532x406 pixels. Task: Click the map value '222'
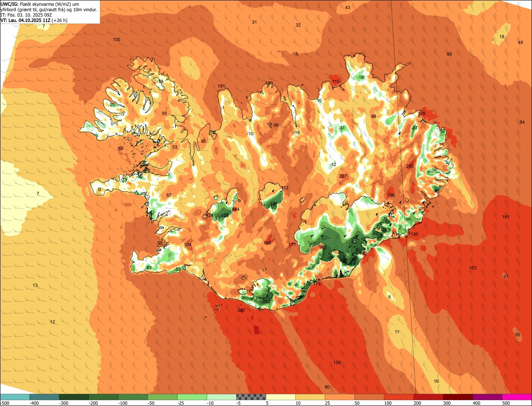pyautogui.click(x=266, y=301)
